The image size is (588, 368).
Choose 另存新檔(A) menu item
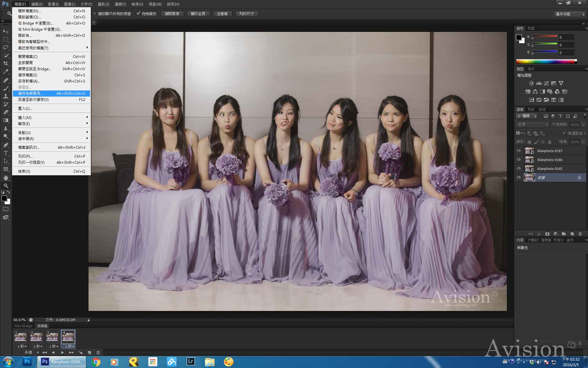pyautogui.click(x=51, y=81)
